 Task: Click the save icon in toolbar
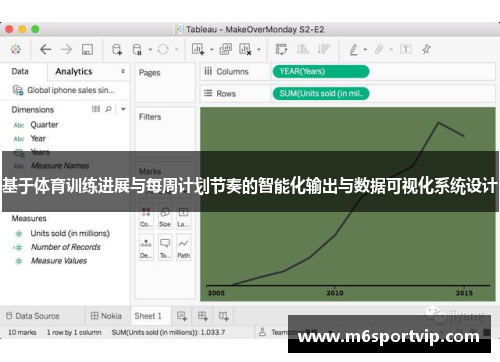point(87,49)
